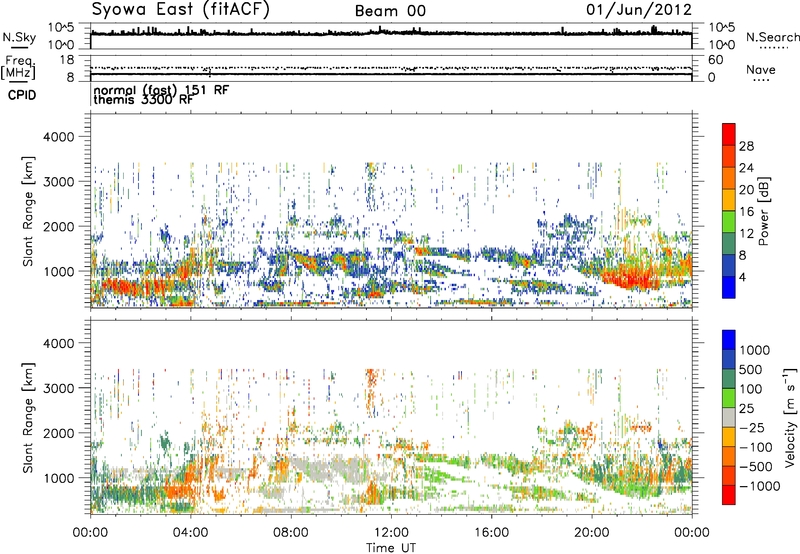Viewport: 800px width, 554px height.
Task: Click the '20' label on Power colorbar
Action: pos(746,190)
